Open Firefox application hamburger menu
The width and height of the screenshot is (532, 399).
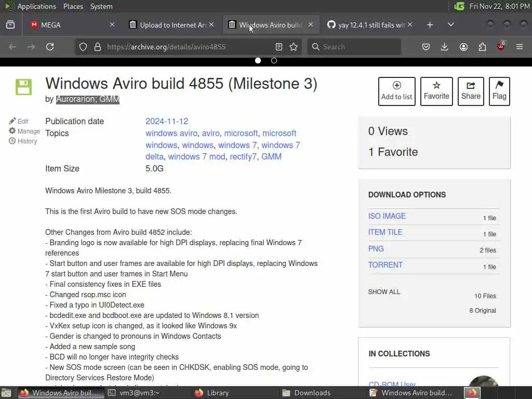pos(520,47)
